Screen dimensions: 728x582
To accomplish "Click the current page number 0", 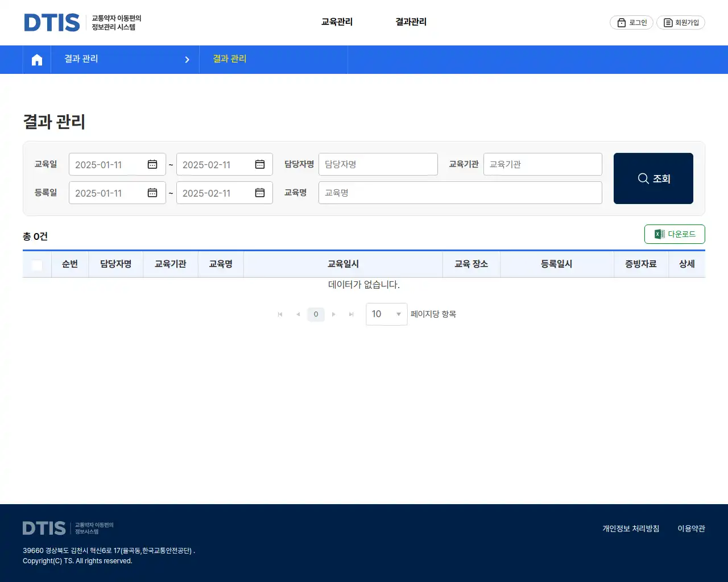I will point(316,314).
